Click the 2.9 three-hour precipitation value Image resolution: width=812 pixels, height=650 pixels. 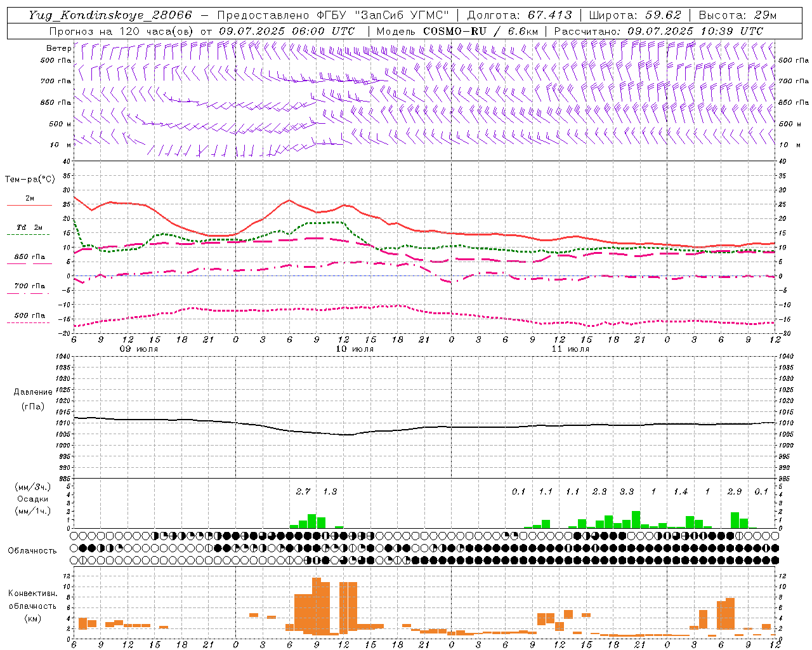tap(735, 491)
